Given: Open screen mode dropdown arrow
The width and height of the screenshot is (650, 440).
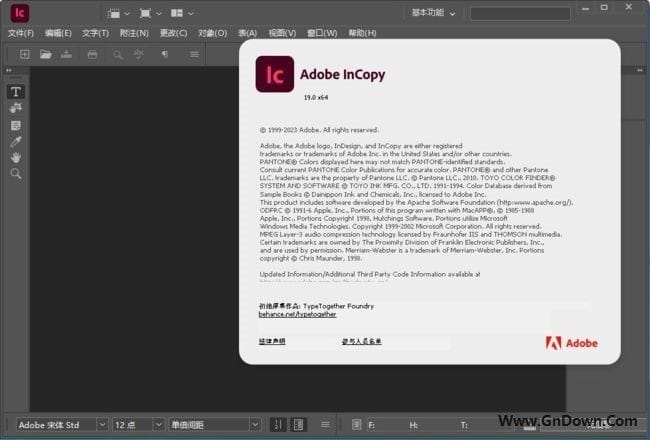Looking at the screenshot, I should coord(159,14).
